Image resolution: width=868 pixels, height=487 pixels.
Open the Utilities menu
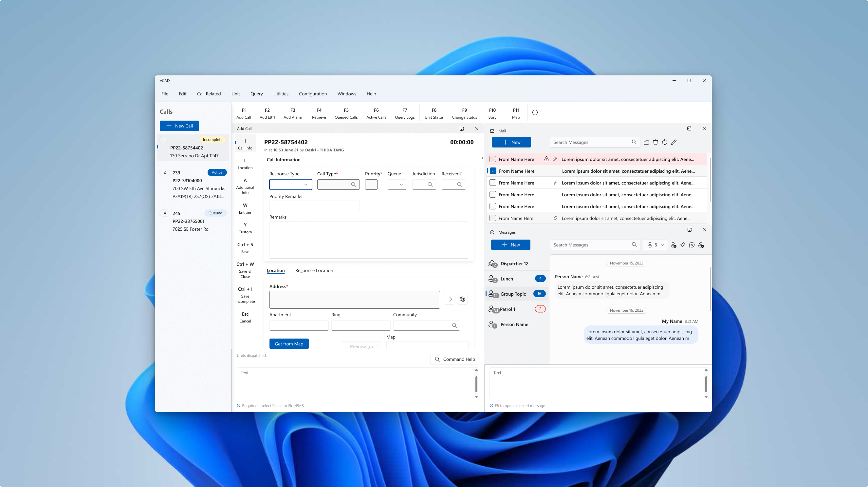point(281,94)
